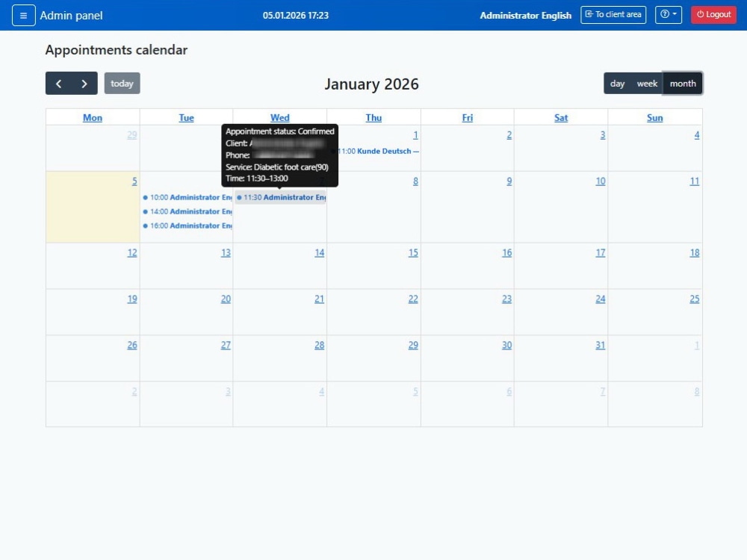
Task: Select January 10 day number
Action: tap(601, 181)
